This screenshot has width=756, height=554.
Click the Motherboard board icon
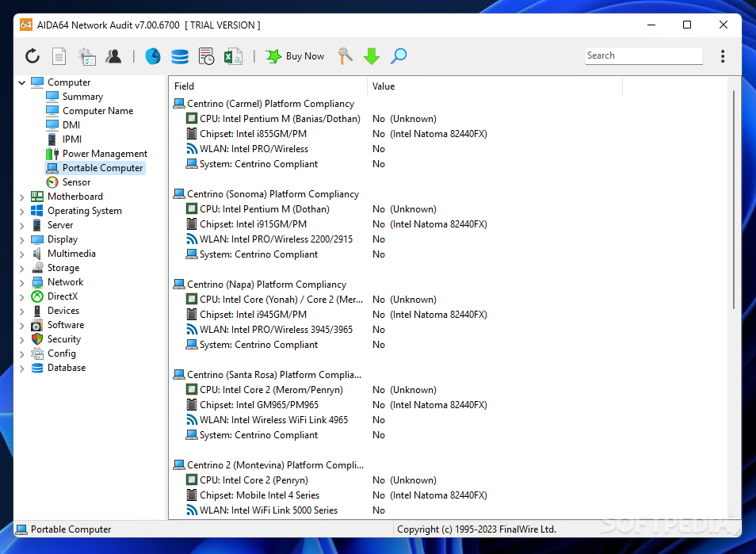[37, 197]
